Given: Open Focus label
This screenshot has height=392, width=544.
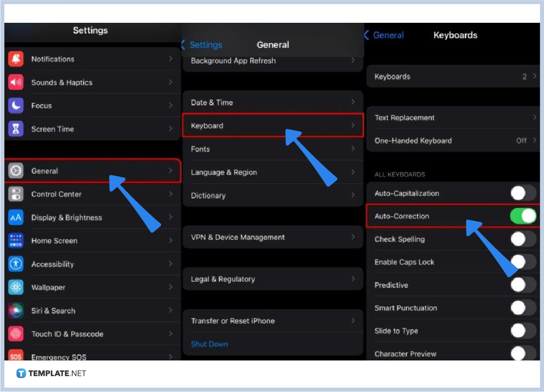Looking at the screenshot, I should 41,106.
